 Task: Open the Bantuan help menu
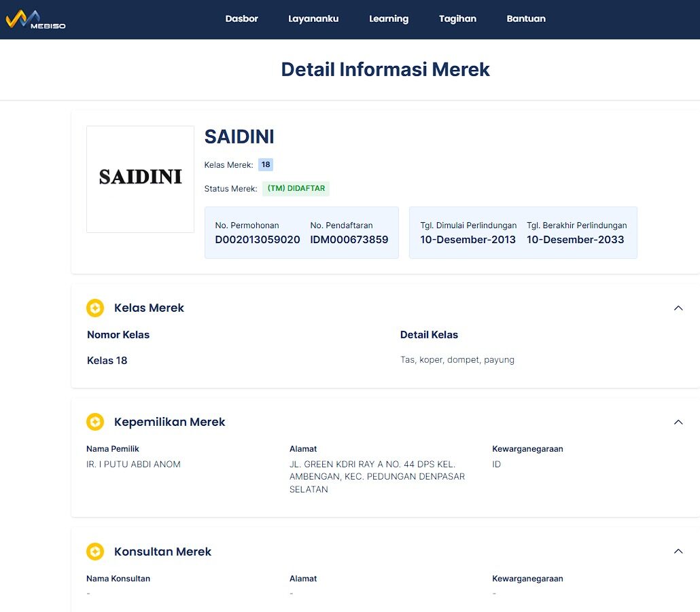[526, 19]
